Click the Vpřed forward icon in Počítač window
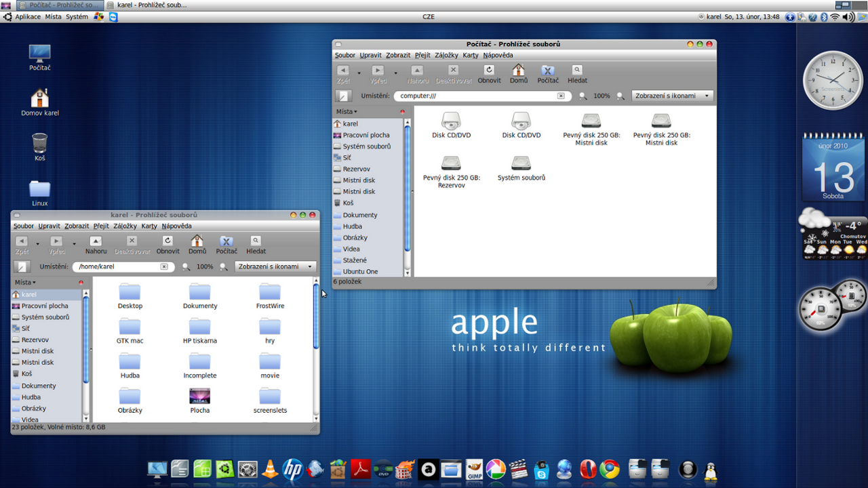Viewport: 868px width, 488px height. pos(378,70)
